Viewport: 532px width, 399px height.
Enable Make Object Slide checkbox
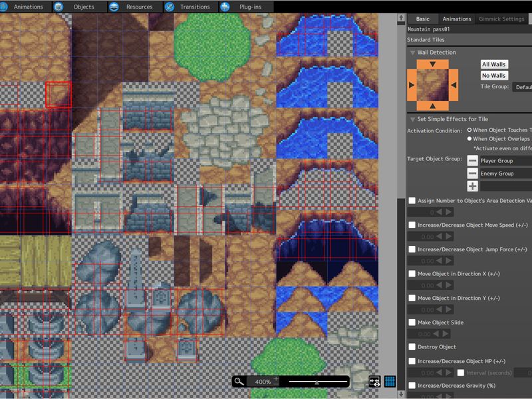[x=412, y=323]
